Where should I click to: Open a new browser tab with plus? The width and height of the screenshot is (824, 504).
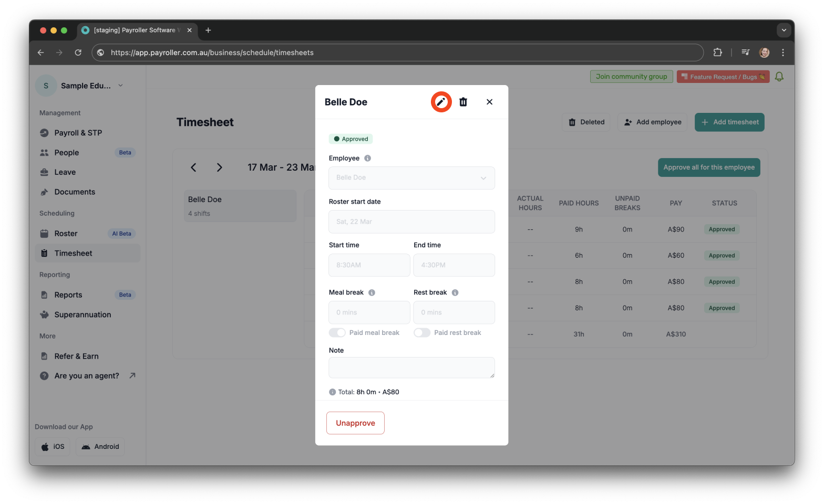coord(208,30)
